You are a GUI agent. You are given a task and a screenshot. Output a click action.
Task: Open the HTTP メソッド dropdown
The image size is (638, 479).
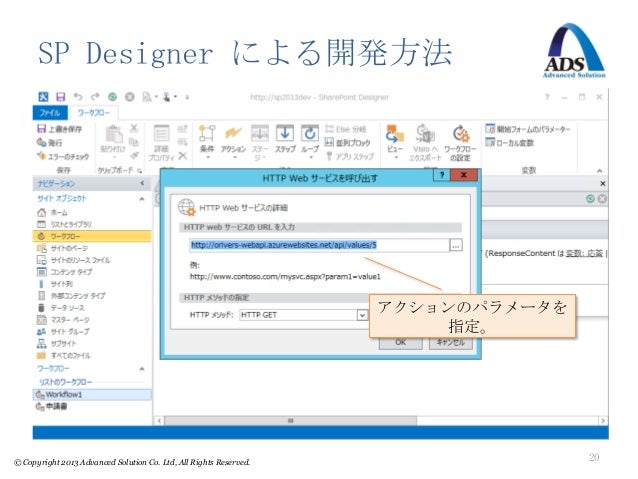(x=362, y=315)
